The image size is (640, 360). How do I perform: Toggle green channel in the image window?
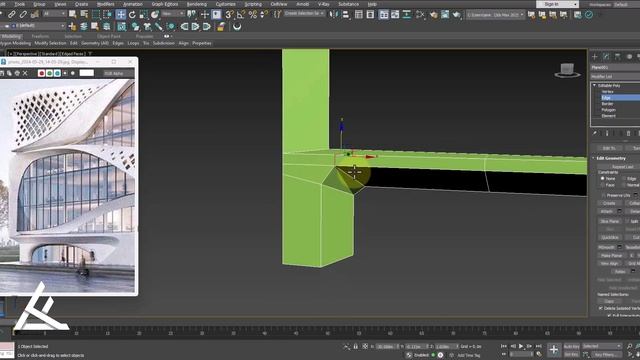[49, 73]
